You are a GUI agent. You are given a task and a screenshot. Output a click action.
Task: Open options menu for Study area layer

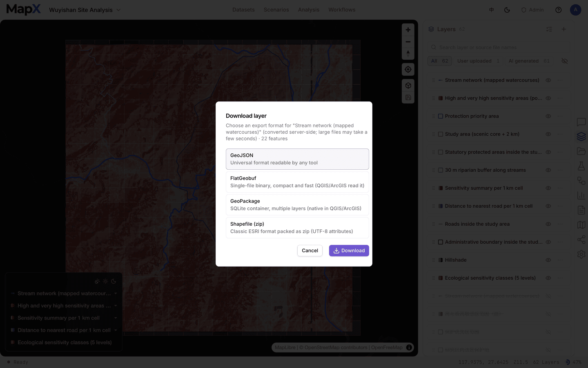[560, 134]
